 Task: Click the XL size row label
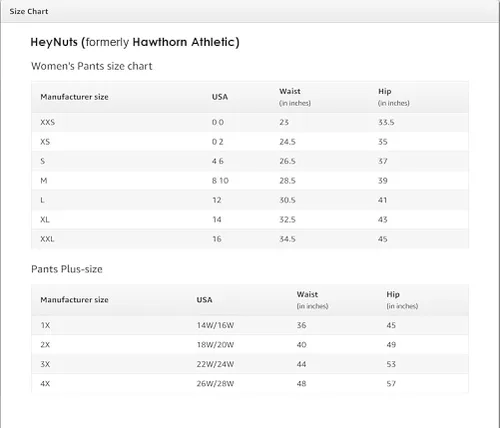coord(45,220)
